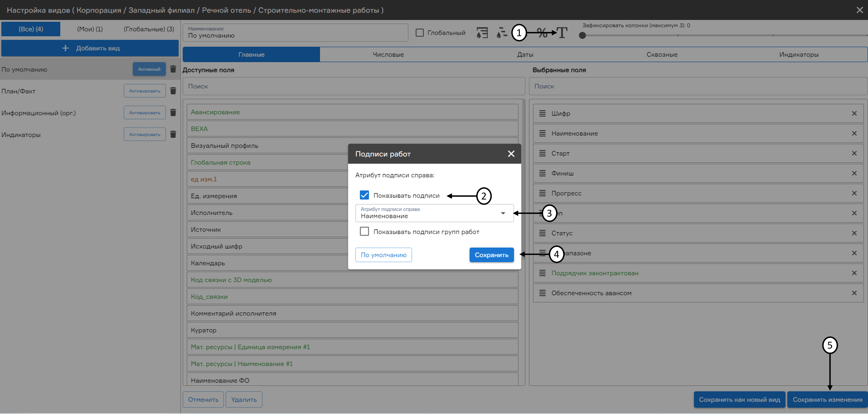Close the Настройка видов window
This screenshot has width=868, height=414.
(x=860, y=10)
